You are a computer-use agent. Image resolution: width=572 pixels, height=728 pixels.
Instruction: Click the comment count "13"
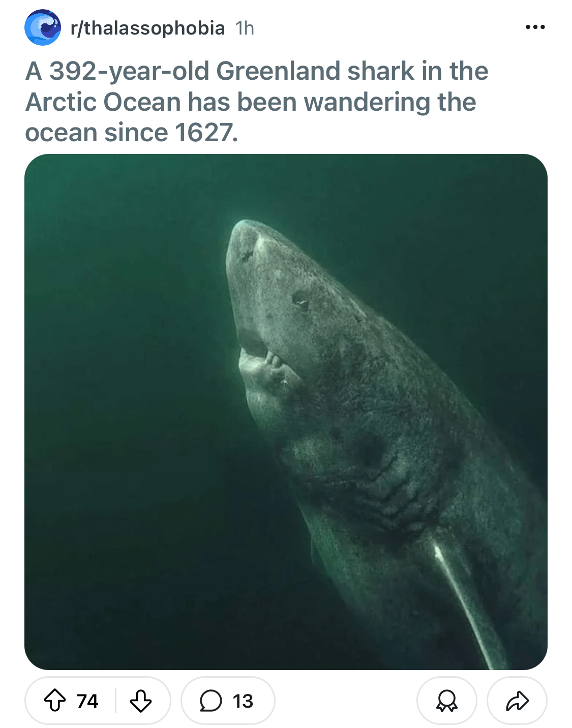click(x=243, y=701)
